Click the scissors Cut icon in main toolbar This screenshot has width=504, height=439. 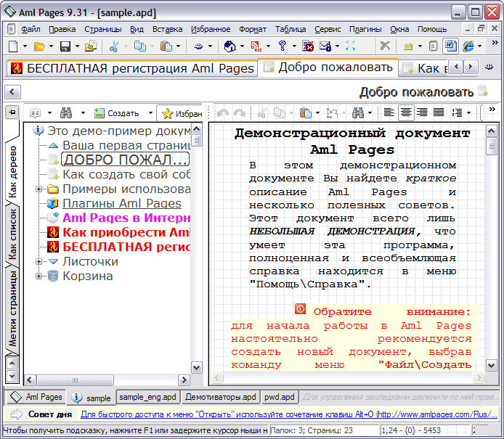tap(113, 46)
